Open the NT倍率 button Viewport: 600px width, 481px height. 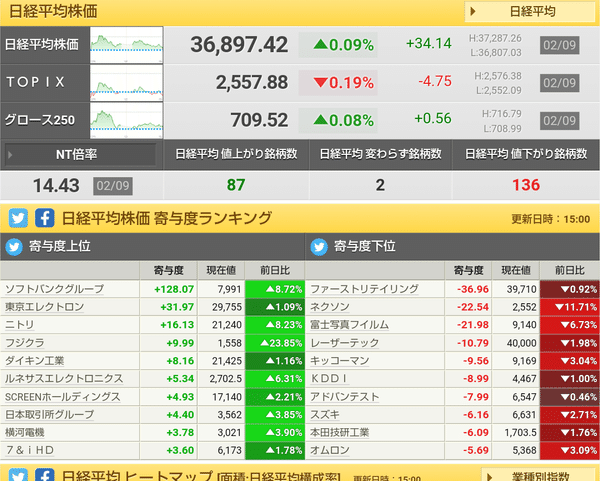tap(80, 155)
